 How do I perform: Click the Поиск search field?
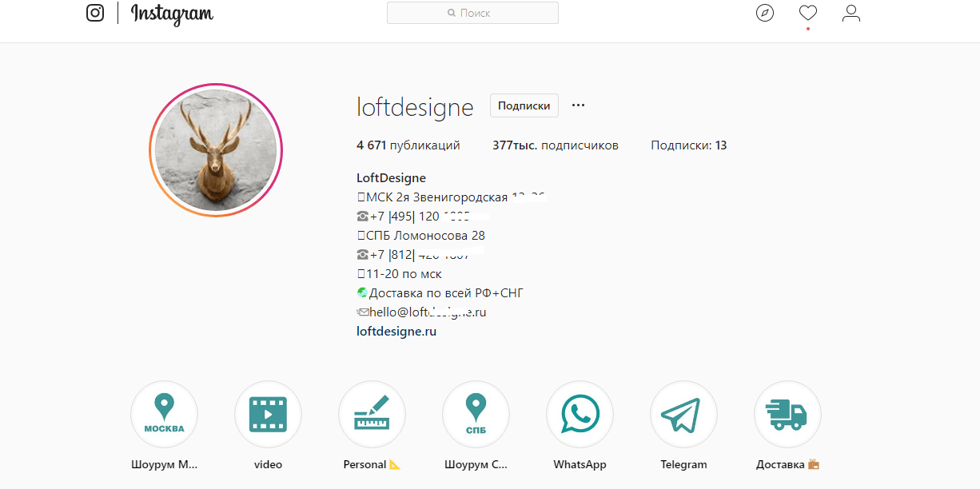point(472,13)
